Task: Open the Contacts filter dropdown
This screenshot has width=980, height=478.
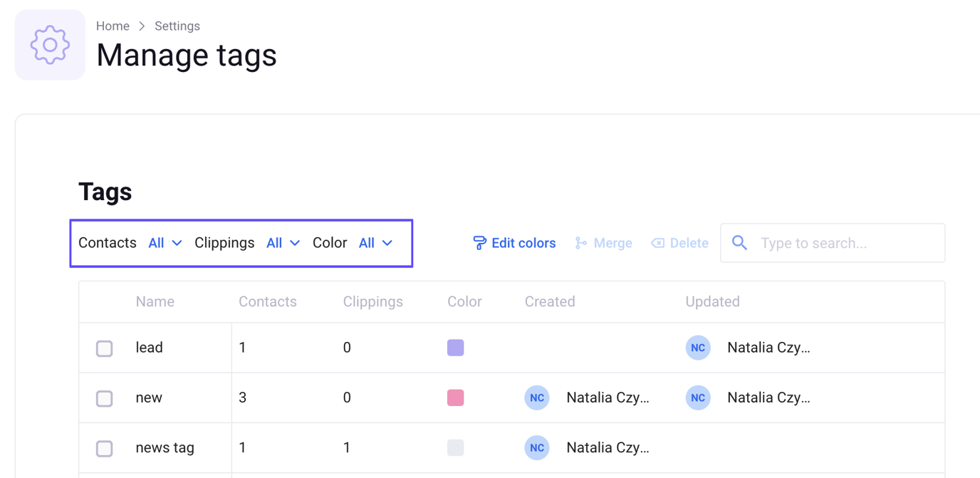Action: tap(165, 243)
